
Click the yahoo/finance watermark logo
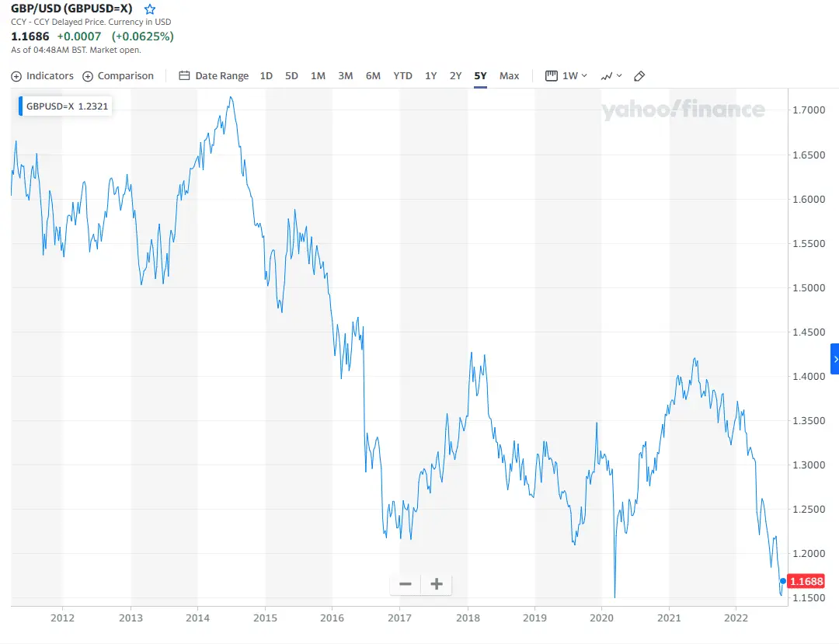pos(683,110)
